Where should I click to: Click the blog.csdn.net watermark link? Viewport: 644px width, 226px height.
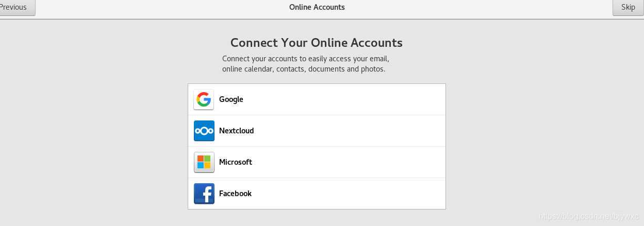(x=588, y=217)
